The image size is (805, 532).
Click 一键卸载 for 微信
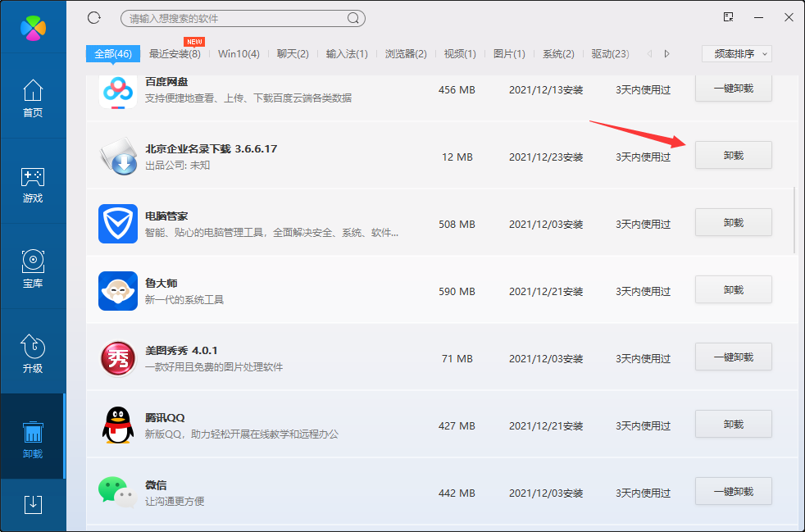click(734, 492)
